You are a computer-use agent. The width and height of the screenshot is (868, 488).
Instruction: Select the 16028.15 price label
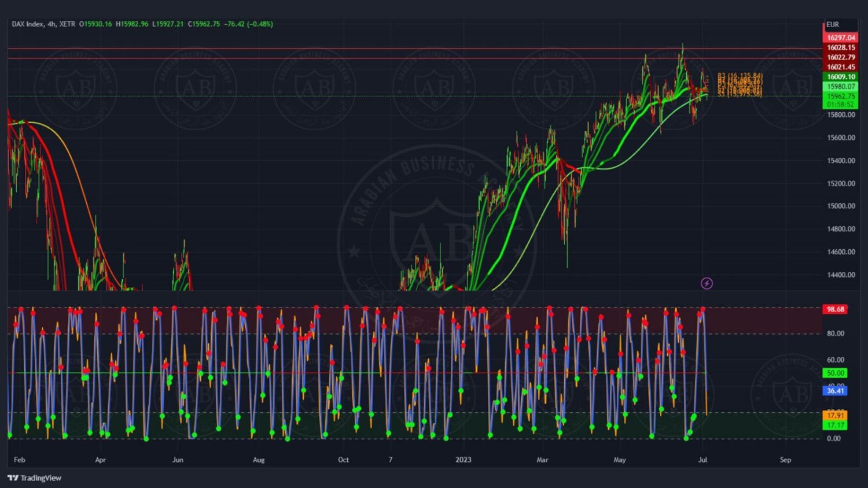[x=840, y=47]
